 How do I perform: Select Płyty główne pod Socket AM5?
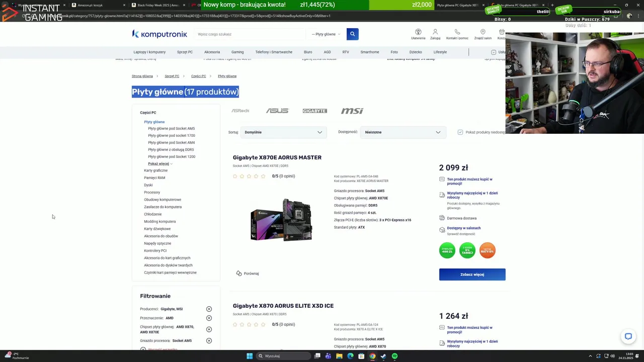click(x=171, y=129)
